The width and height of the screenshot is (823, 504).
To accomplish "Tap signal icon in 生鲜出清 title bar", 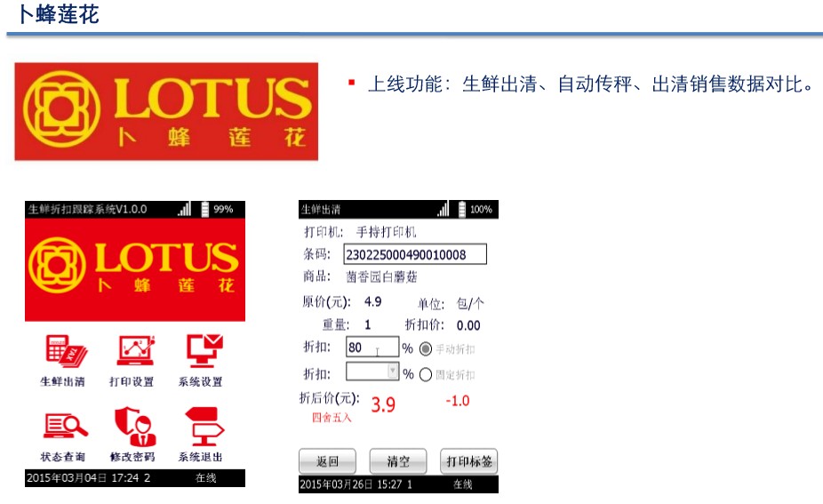I will tap(443, 209).
